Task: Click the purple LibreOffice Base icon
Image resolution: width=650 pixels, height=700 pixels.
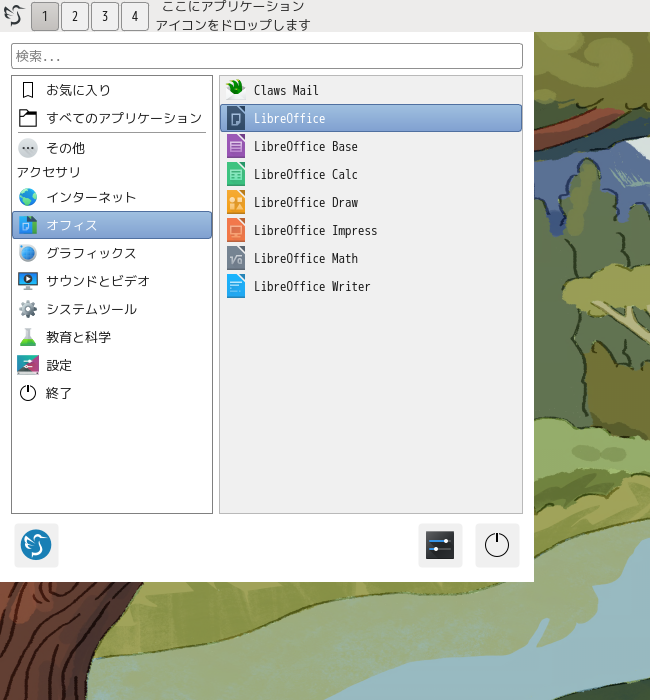Action: (x=236, y=146)
